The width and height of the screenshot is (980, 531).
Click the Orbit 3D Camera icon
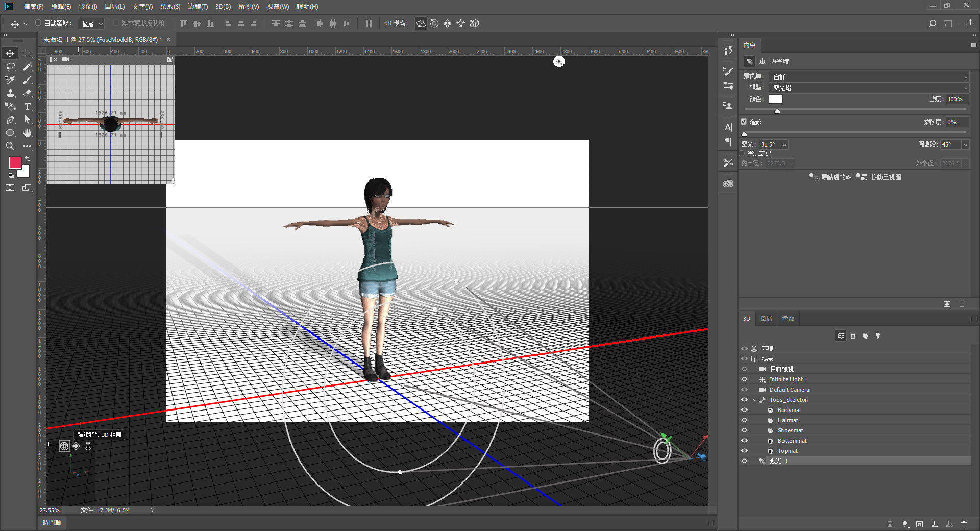click(x=64, y=446)
